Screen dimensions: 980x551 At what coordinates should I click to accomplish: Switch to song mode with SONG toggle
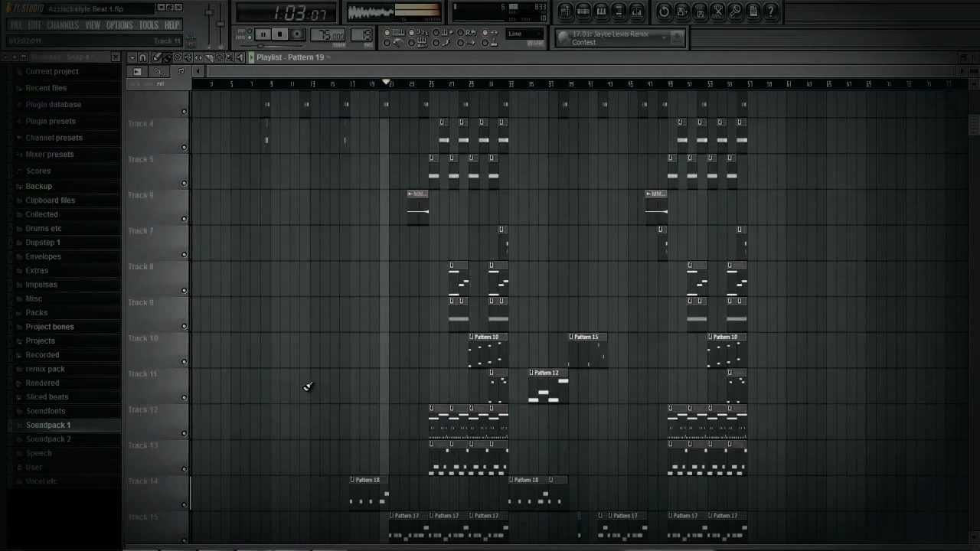(x=249, y=37)
